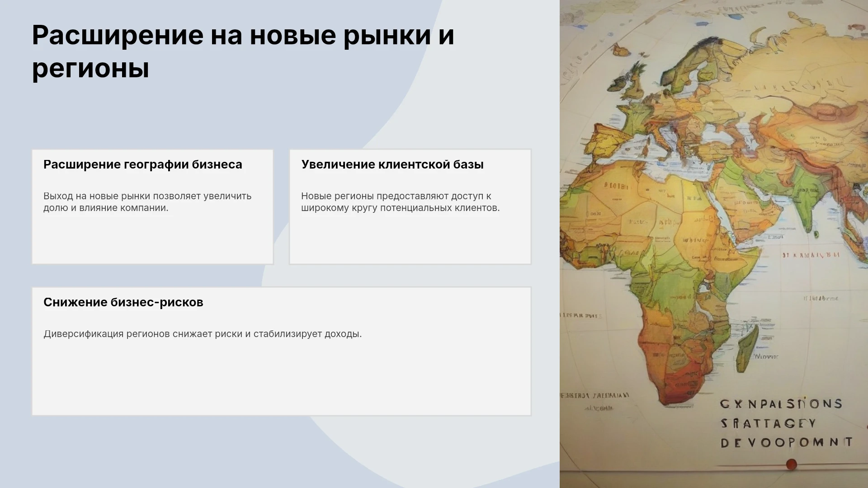Click the 'Увеличение клиентской базы' heading

(392, 164)
